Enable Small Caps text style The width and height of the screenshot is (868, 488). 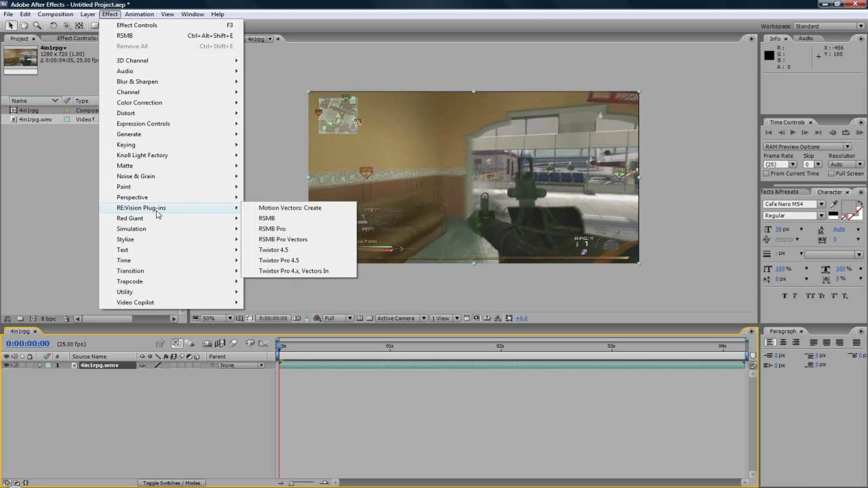pyautogui.click(x=823, y=296)
